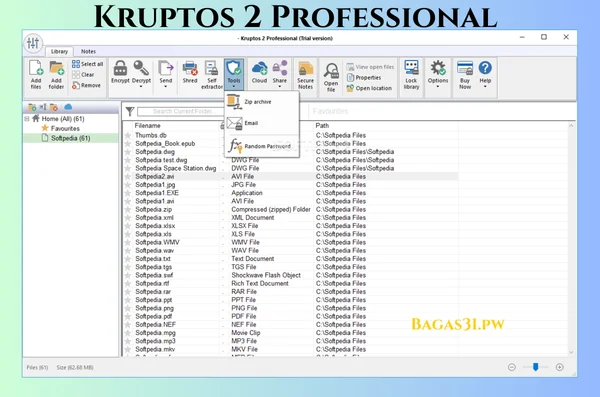This screenshot has width=600, height=397.
Task: Open the Decrypt dropdown arrow
Action: pos(141,87)
